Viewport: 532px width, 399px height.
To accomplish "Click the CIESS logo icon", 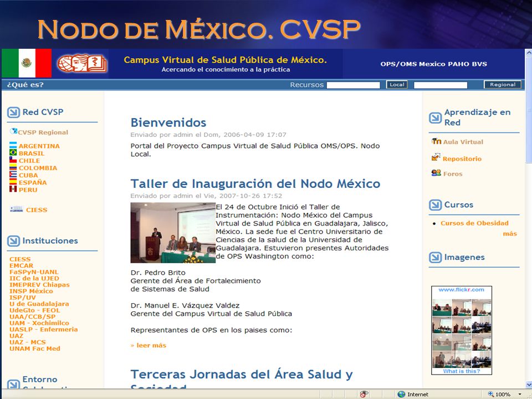I will click(16, 209).
